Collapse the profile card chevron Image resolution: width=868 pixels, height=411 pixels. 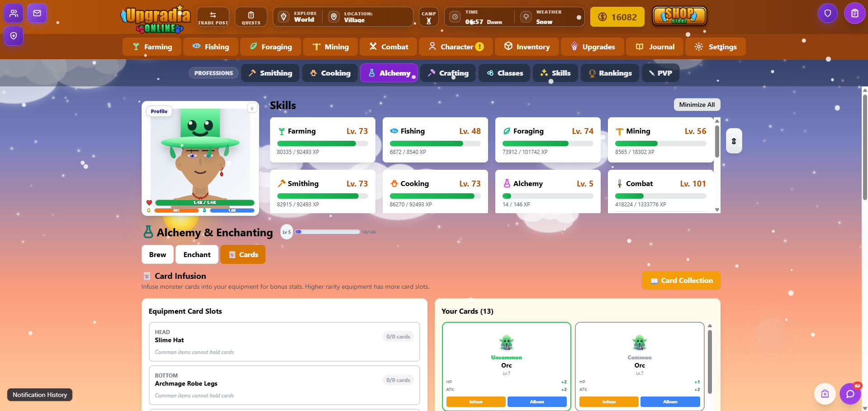[x=252, y=108]
